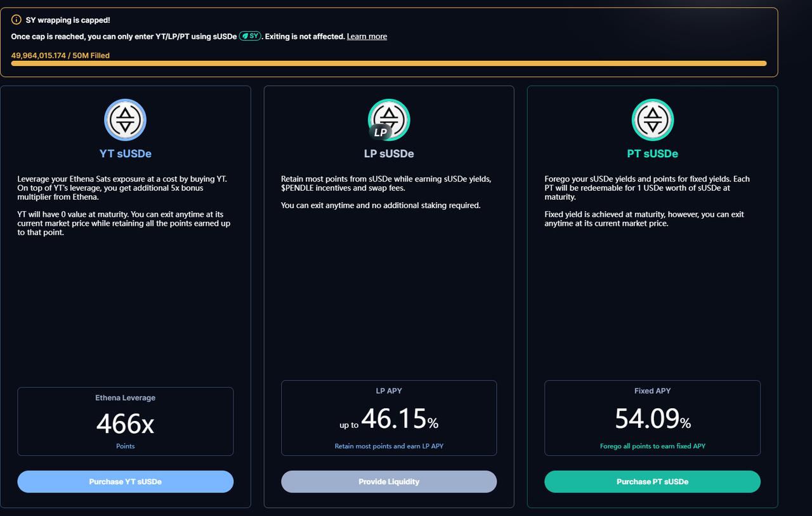The width and height of the screenshot is (812, 516).
Task: Click the YT sUSDe token icon
Action: (x=126, y=120)
